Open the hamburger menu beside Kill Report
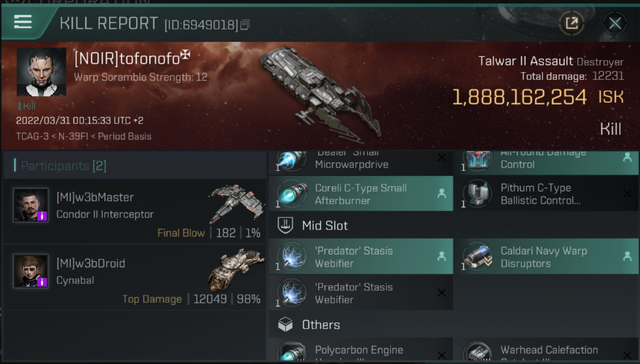Image resolution: width=640 pixels, height=364 pixels. pos(23,21)
